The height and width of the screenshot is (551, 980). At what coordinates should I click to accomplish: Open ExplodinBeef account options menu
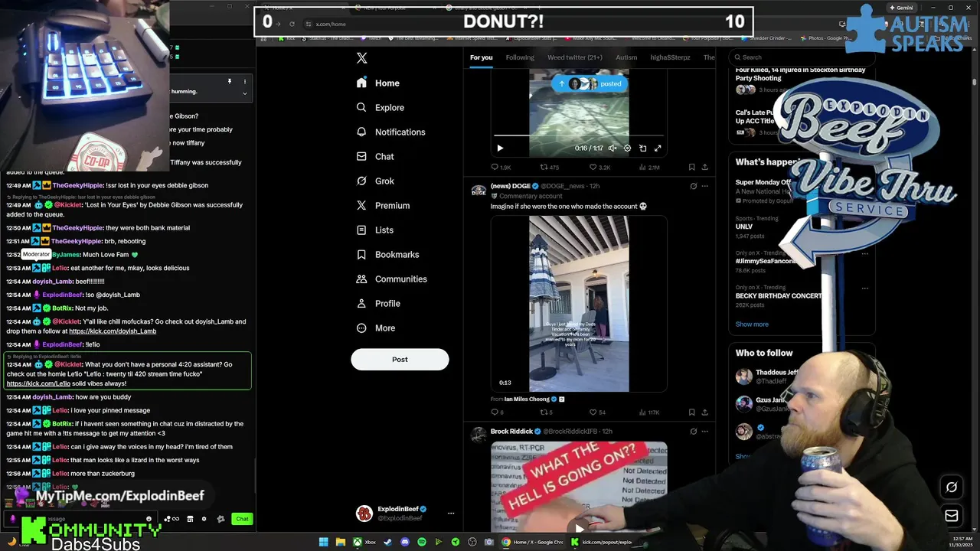[451, 514]
